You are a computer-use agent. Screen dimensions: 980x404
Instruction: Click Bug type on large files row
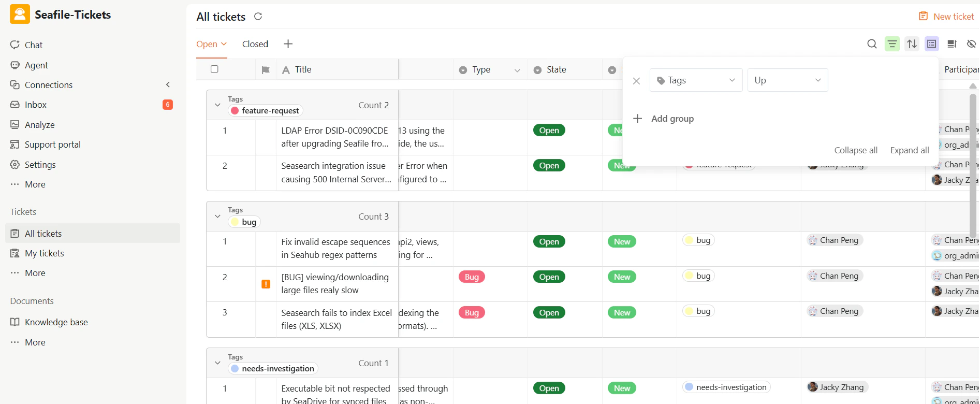click(x=472, y=277)
